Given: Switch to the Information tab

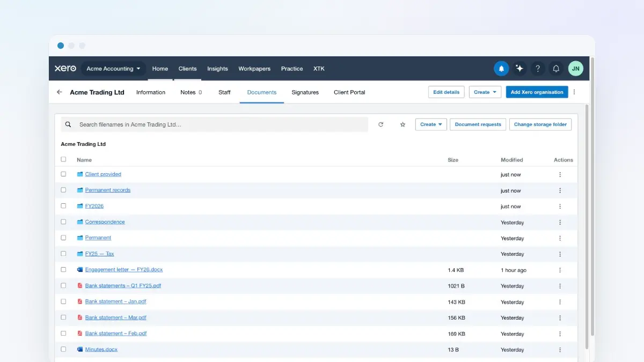Looking at the screenshot, I should click(x=151, y=92).
